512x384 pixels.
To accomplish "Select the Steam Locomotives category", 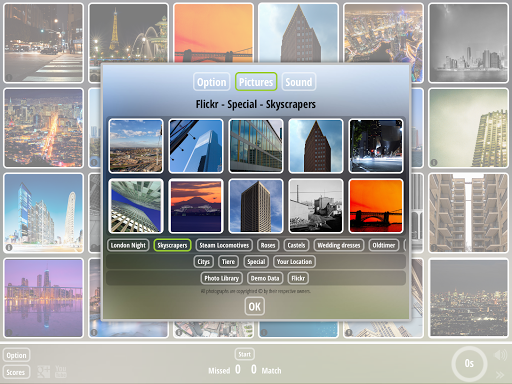I will [224, 245].
